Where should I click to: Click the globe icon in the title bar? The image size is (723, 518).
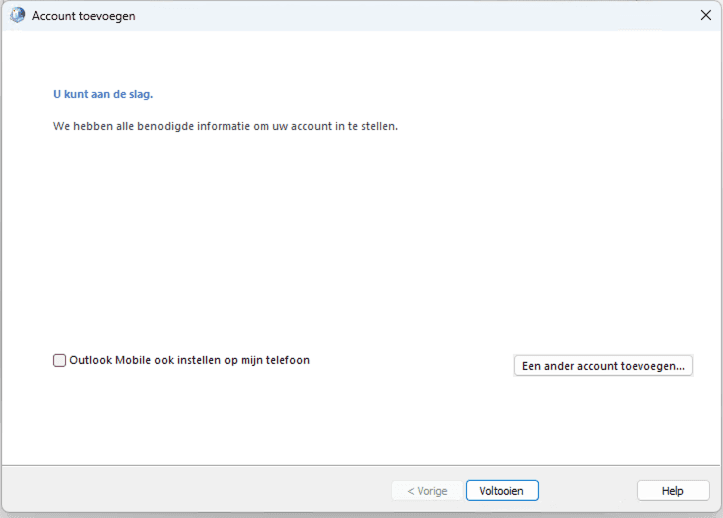pyautogui.click(x=18, y=15)
